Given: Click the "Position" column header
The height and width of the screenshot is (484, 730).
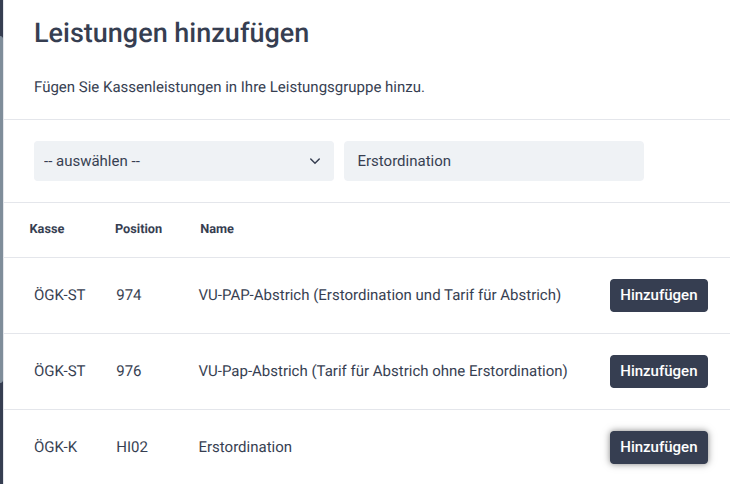Looking at the screenshot, I should coord(138,229).
